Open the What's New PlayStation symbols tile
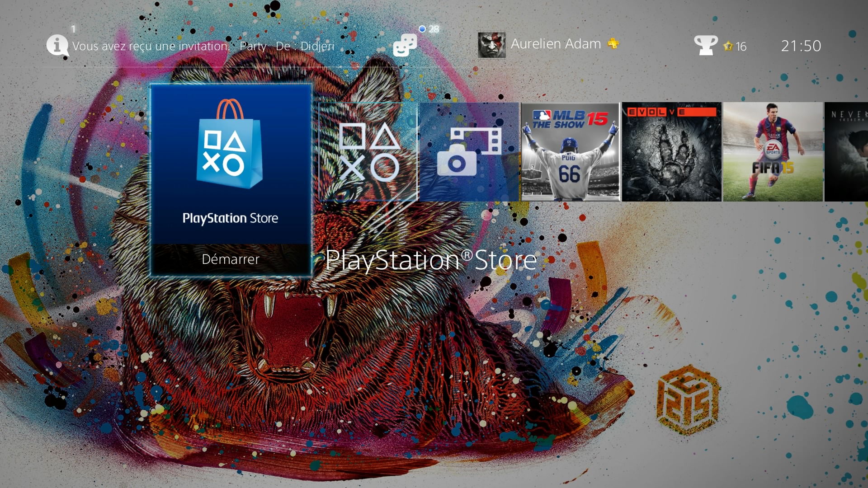Viewport: 868px width, 488px height. pyautogui.click(x=368, y=152)
